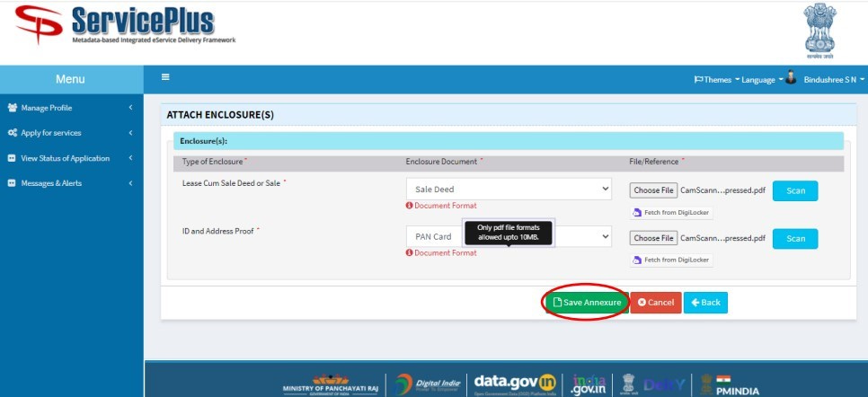Open the PAN Card document dropdown

[x=509, y=236]
